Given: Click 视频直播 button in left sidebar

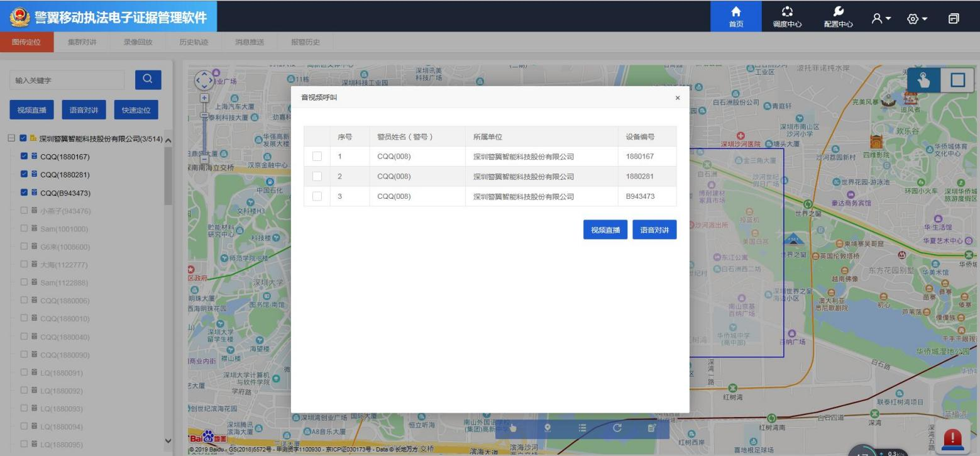Looking at the screenshot, I should coord(31,110).
